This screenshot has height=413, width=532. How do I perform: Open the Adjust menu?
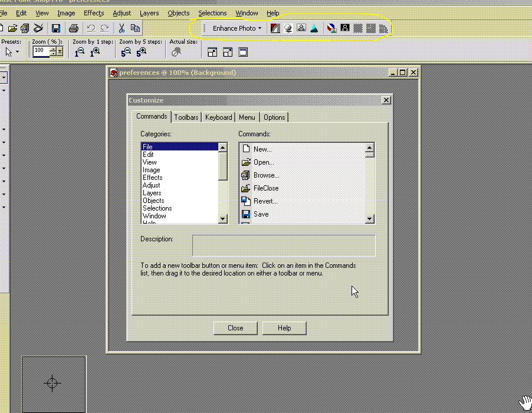point(122,13)
